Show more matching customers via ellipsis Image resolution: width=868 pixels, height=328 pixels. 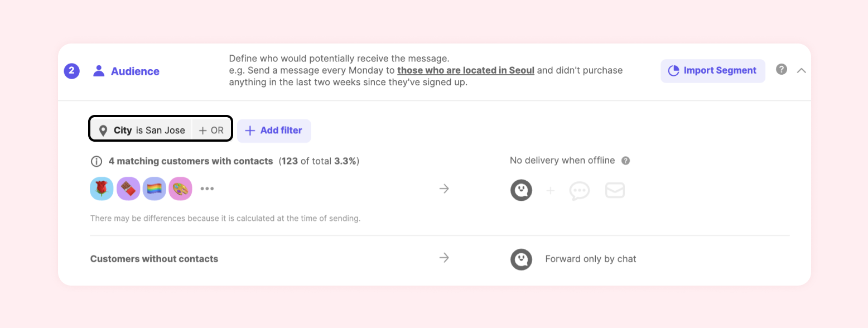tap(207, 189)
